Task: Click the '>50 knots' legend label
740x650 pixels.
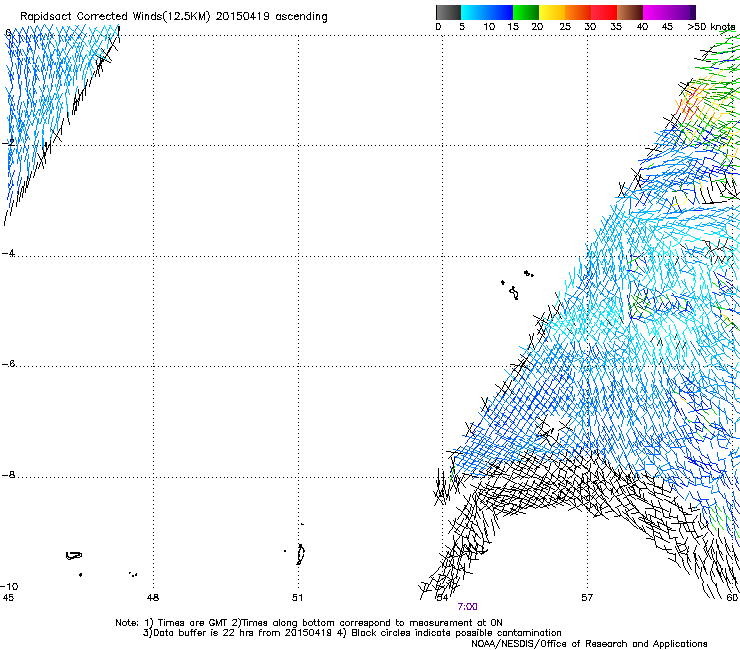Action: coord(711,26)
